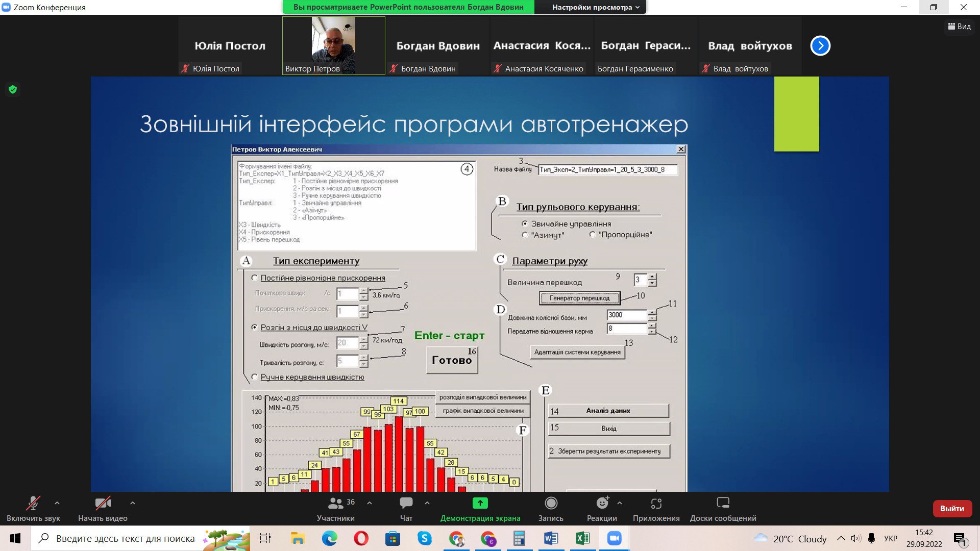Click Демонстрация экрана share screen icon
980x551 pixels.
(x=480, y=504)
